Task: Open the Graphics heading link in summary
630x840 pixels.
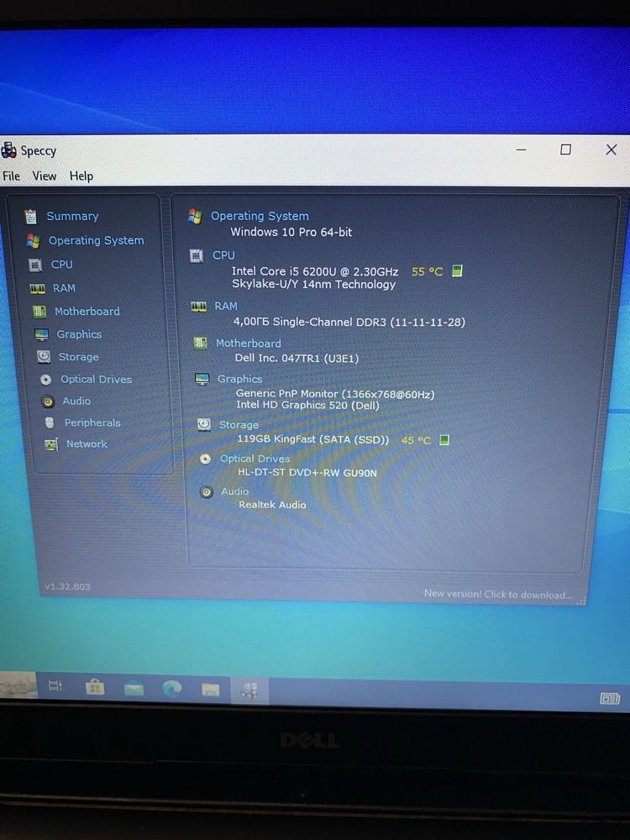Action: (239, 379)
